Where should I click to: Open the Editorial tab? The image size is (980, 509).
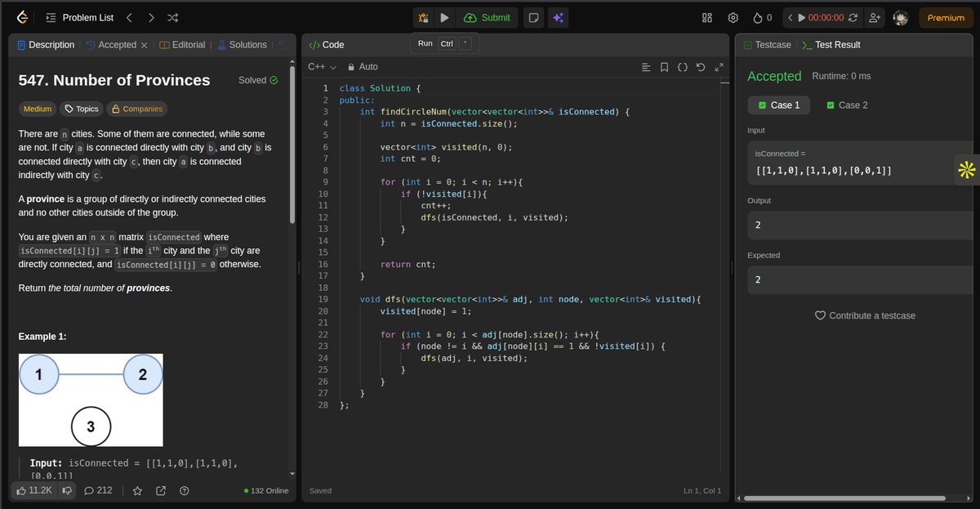(x=182, y=45)
